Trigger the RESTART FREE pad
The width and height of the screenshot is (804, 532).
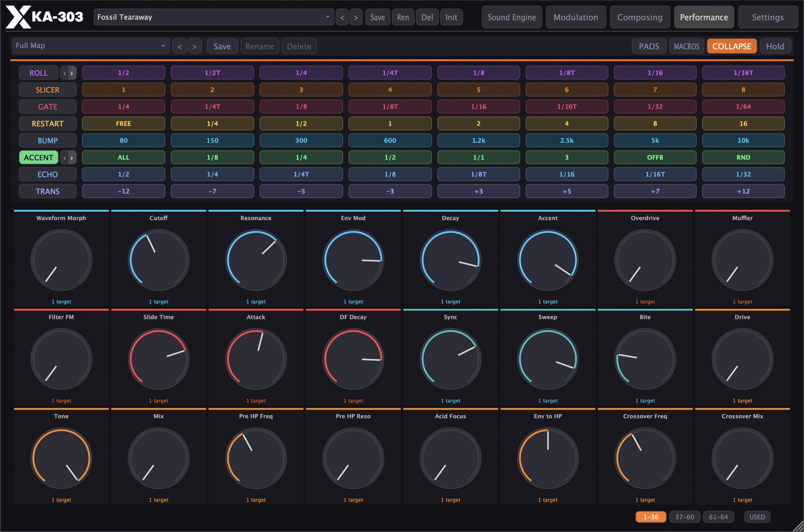point(123,123)
